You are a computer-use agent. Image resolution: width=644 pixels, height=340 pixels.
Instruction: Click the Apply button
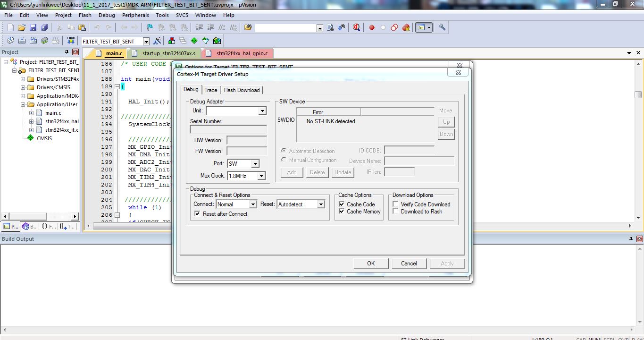pyautogui.click(x=447, y=263)
